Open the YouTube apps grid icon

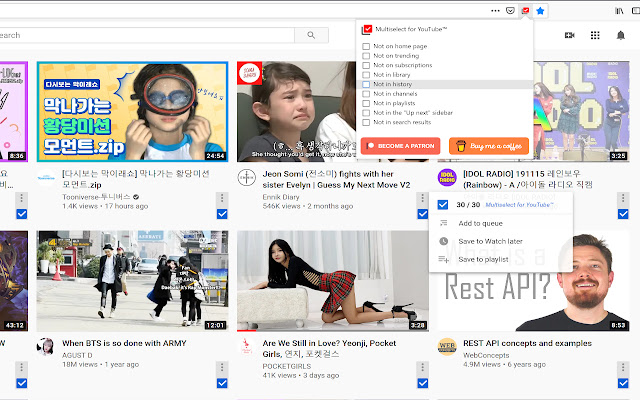595,35
